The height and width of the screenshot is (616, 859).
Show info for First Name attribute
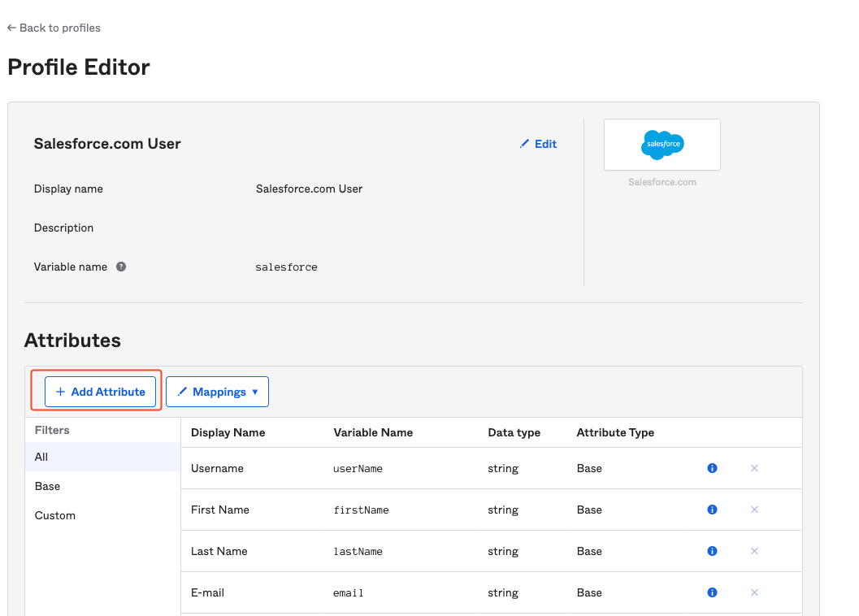(712, 510)
